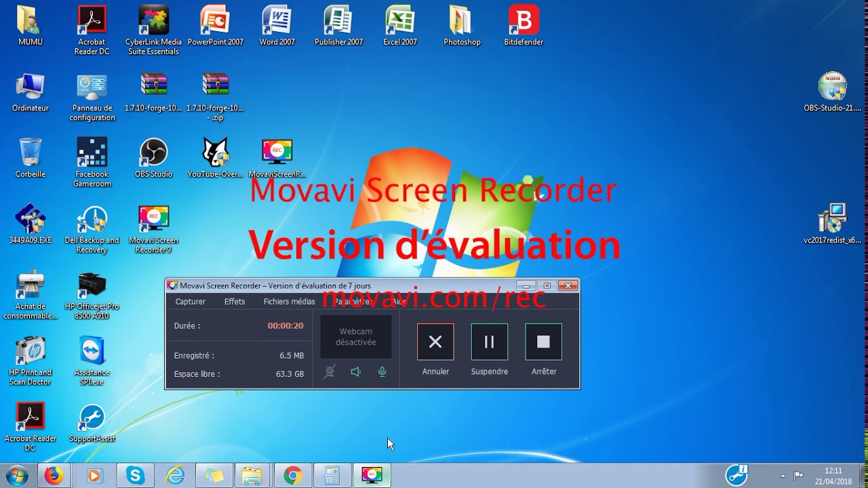Open the Calculator from the taskbar
This screenshot has width=868, height=488.
[x=332, y=476]
